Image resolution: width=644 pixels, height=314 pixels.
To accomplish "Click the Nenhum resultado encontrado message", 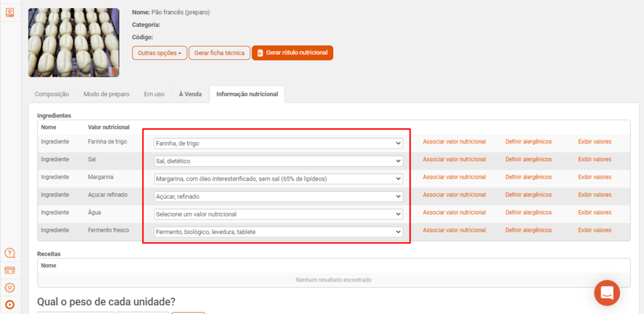I will (x=333, y=280).
